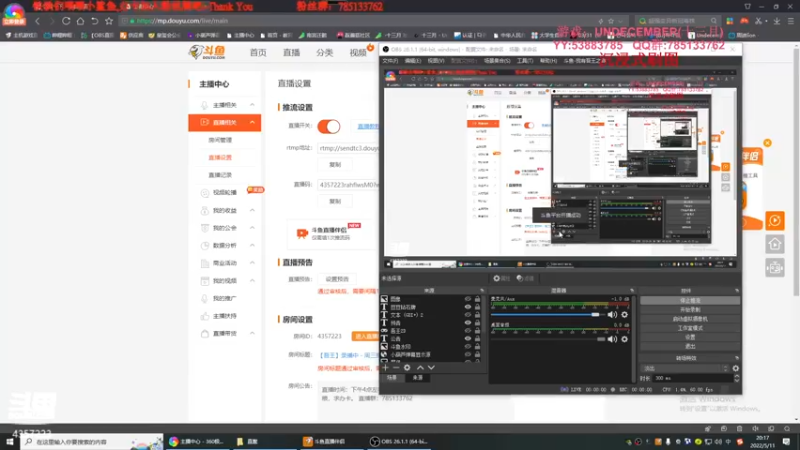
Task: Click the 属性 properties gear button
Action: point(502,279)
